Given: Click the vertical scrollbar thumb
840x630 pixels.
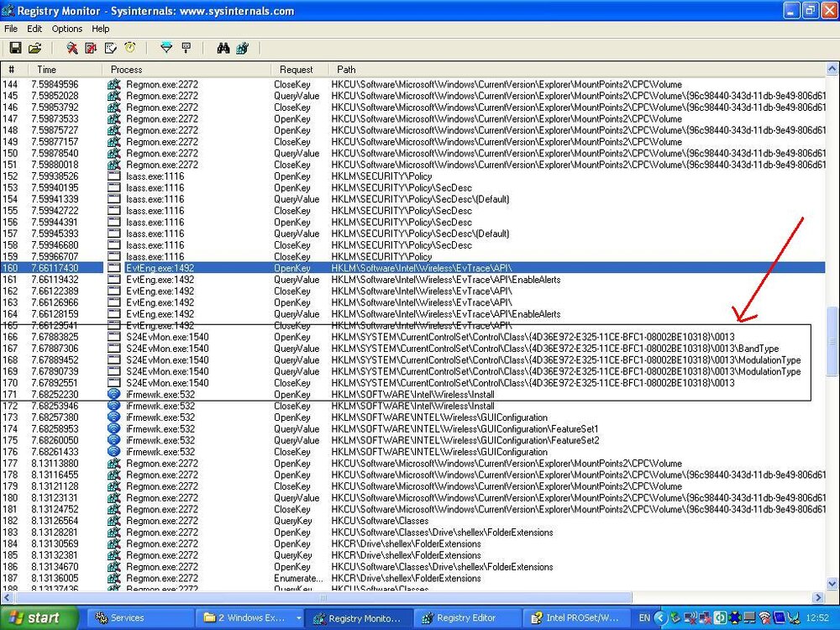Looking at the screenshot, I should pyautogui.click(x=832, y=342).
